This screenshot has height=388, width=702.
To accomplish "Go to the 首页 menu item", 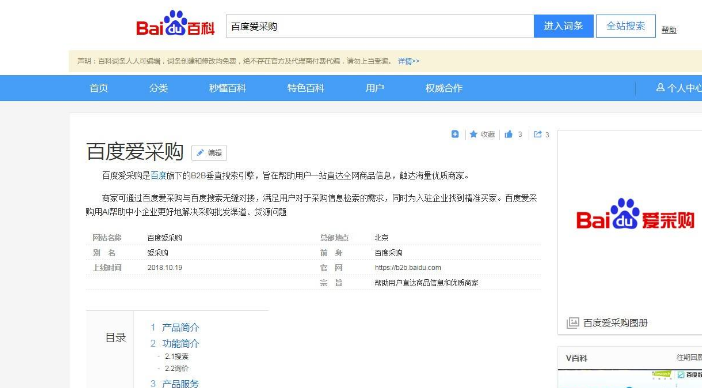I will [x=98, y=88].
